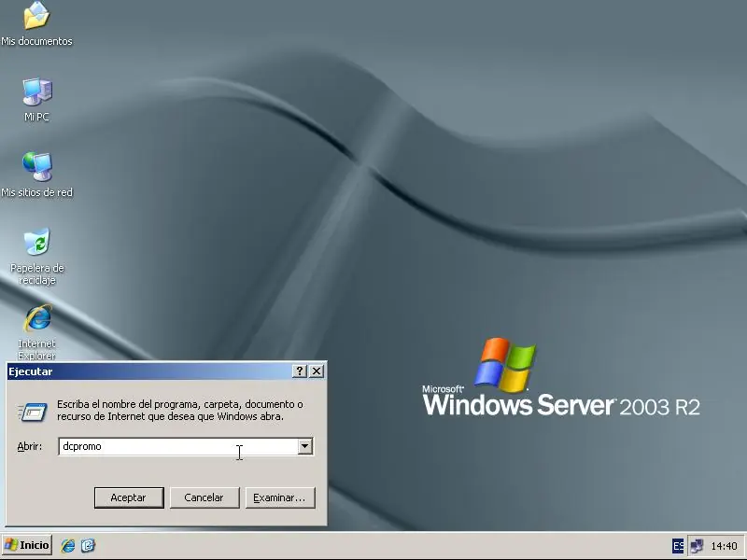Select the Mi PC desktop icon
This screenshot has height=560, width=747.
(x=36, y=100)
